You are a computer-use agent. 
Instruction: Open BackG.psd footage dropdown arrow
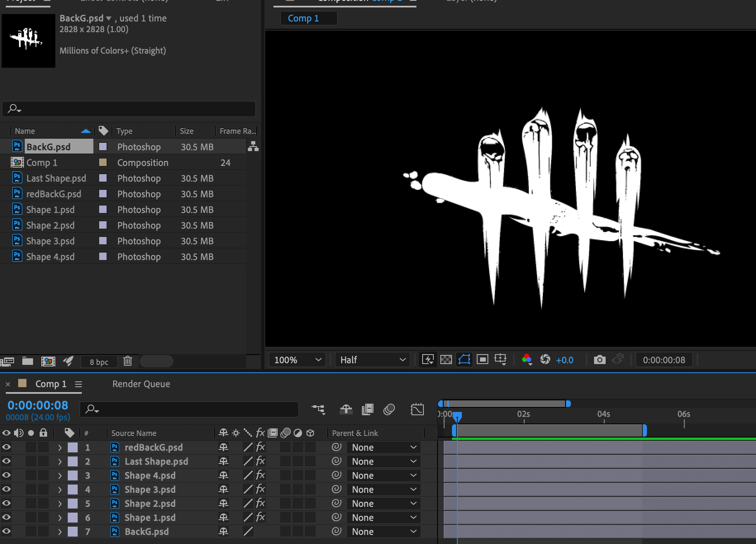coord(109,18)
